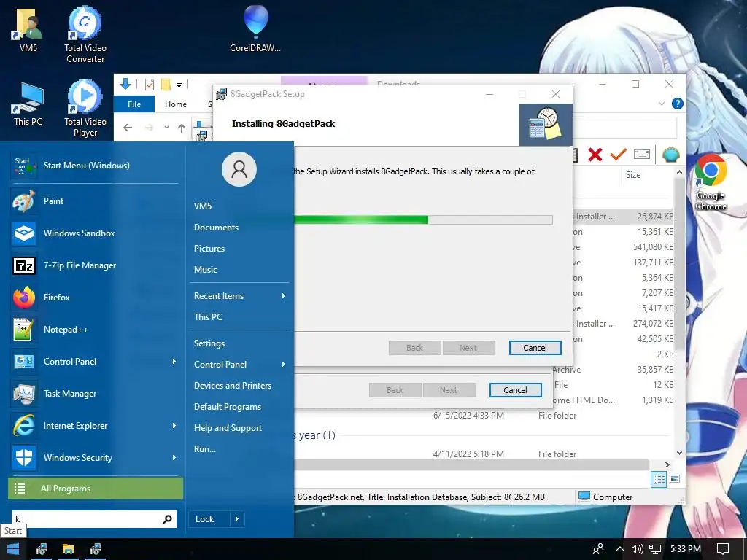Open the Explorer Home tab
The image size is (747, 560).
click(x=176, y=104)
